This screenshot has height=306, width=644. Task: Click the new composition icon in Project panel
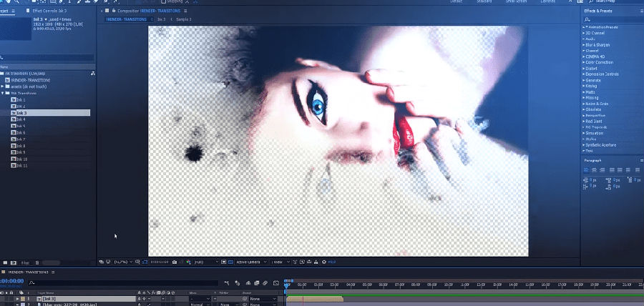coord(13,262)
